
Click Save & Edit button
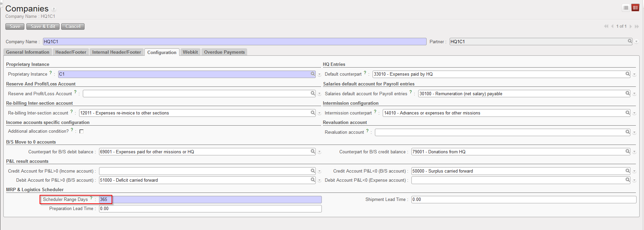click(x=43, y=26)
